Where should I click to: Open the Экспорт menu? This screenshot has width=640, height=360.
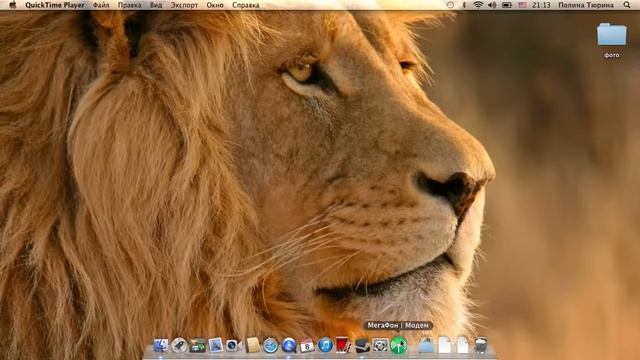184,5
